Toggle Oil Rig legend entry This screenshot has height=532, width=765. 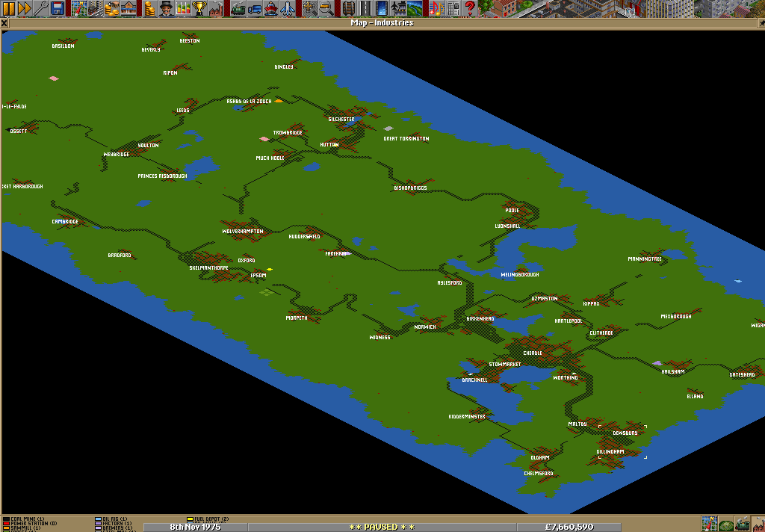coord(111,519)
